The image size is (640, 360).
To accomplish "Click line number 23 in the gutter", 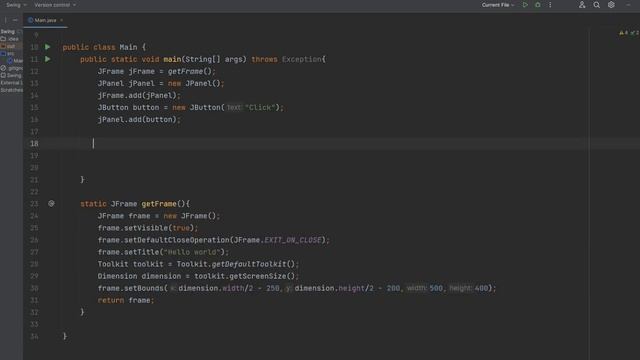I will click(34, 204).
